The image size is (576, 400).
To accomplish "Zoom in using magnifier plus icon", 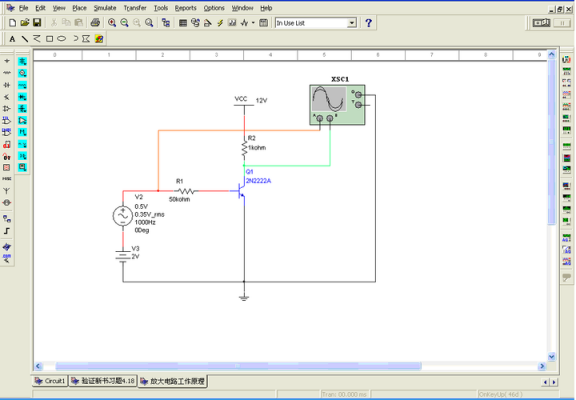I will click(x=112, y=23).
